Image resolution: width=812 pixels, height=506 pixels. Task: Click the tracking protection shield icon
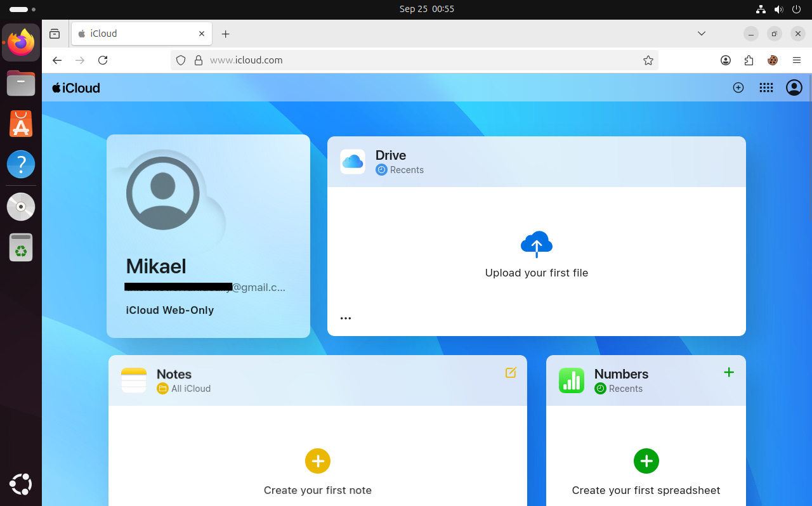click(x=181, y=60)
